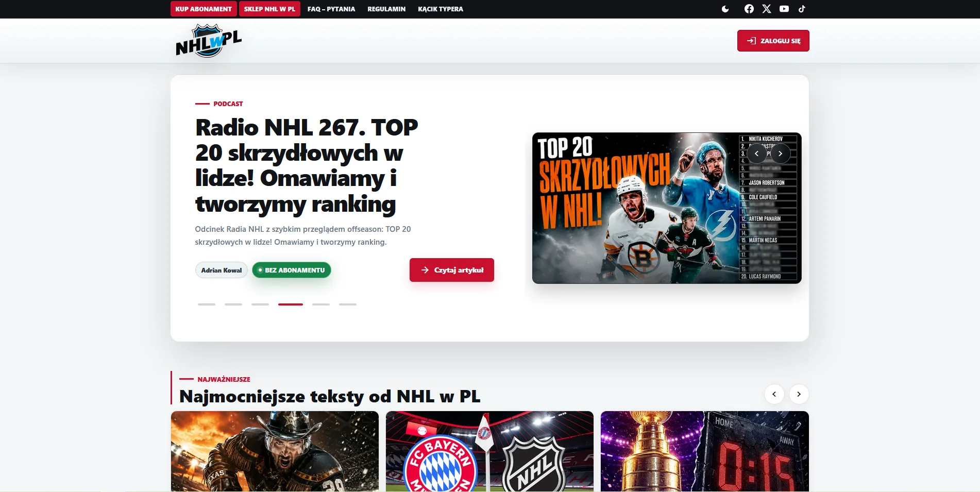Click Czytaj artykuł button
This screenshot has height=492, width=980.
click(x=452, y=270)
